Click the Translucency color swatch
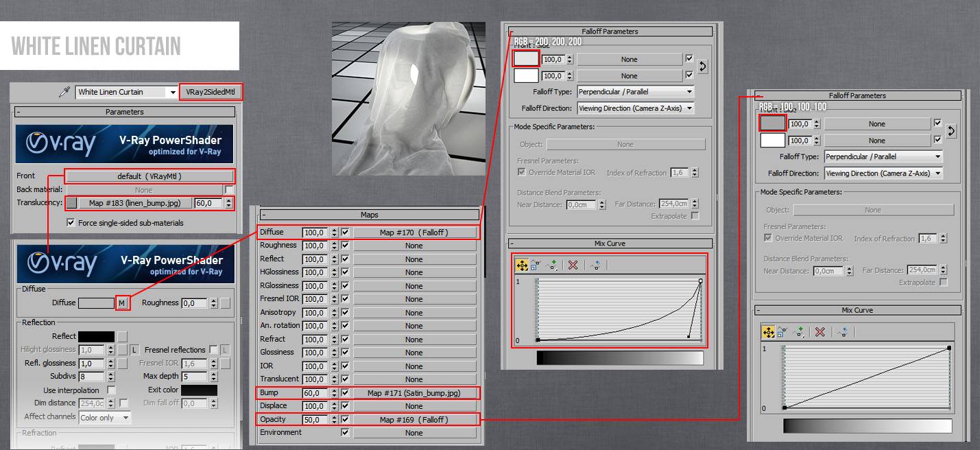The height and width of the screenshot is (450, 980). 71,203
